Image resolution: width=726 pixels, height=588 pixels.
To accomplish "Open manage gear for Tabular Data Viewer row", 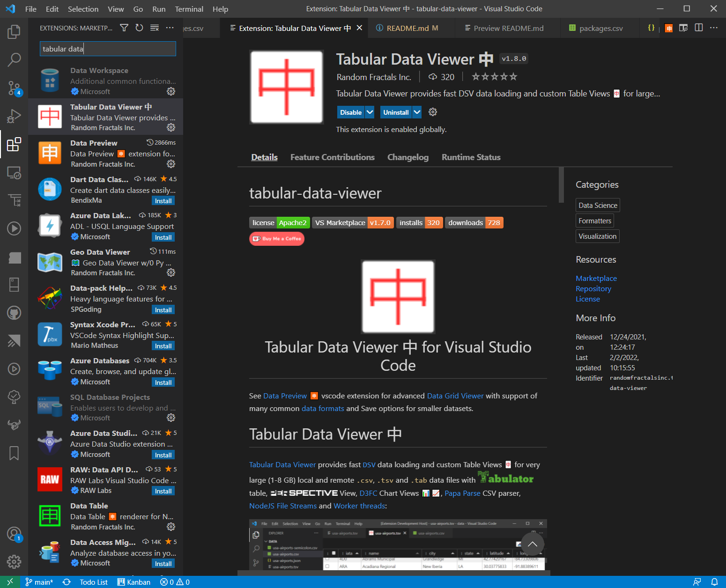I will [171, 127].
